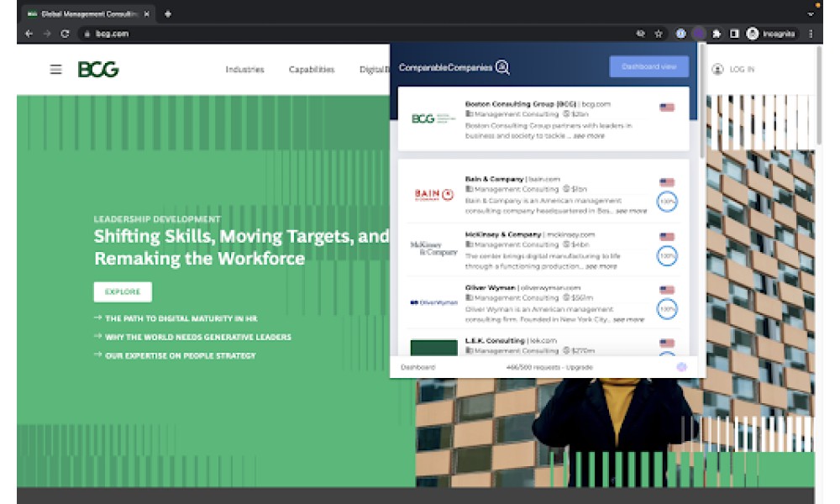Viewport: 840px width, 504px height.
Task: Click the Bain & Company logo
Action: click(434, 194)
